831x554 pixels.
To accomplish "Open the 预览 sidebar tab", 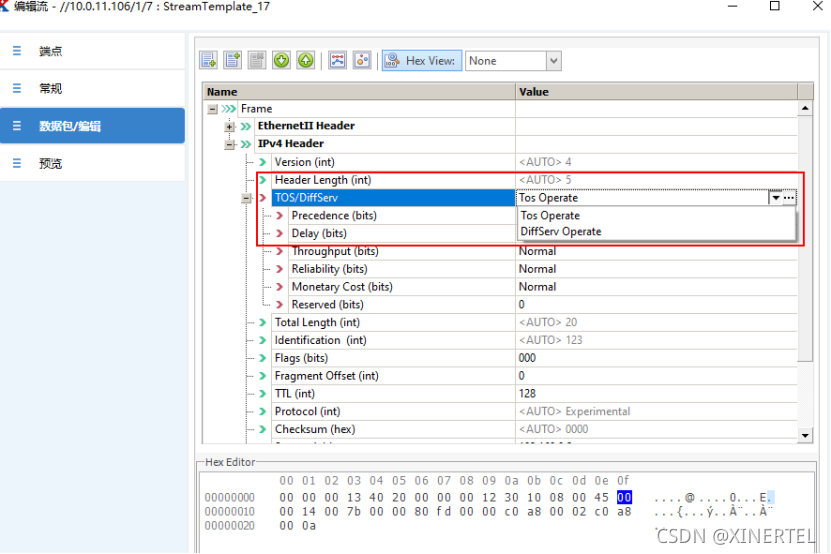I will click(92, 163).
